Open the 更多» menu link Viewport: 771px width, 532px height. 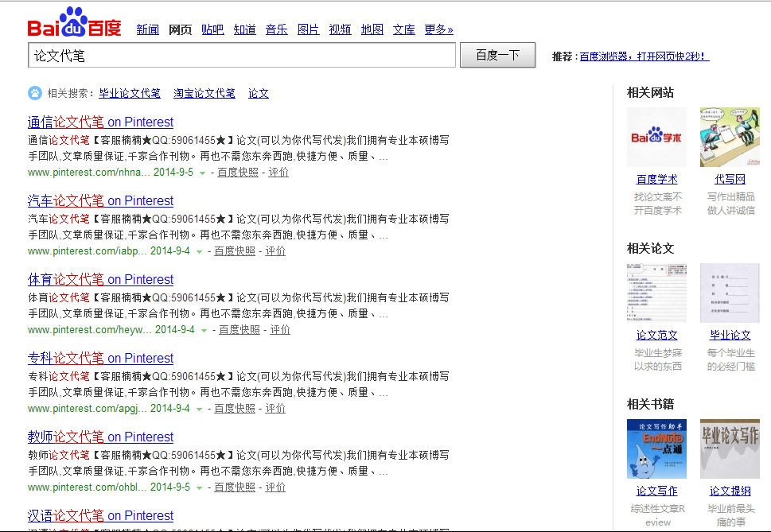click(438, 29)
